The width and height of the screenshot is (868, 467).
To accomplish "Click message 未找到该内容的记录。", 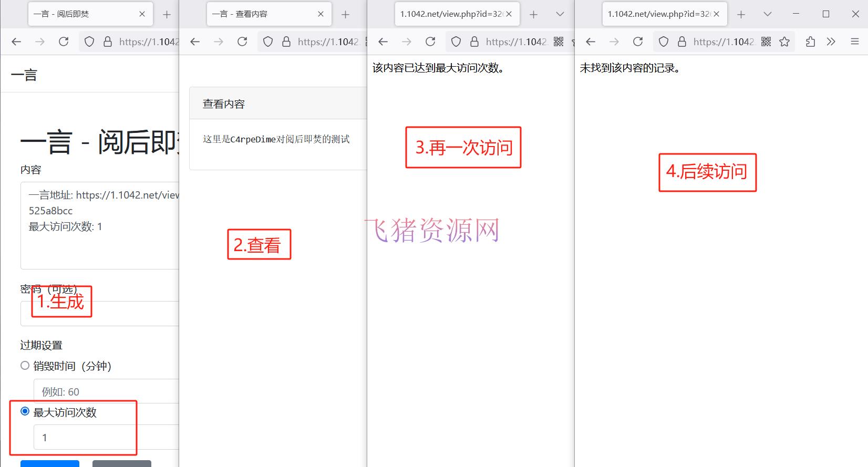I will coord(631,68).
